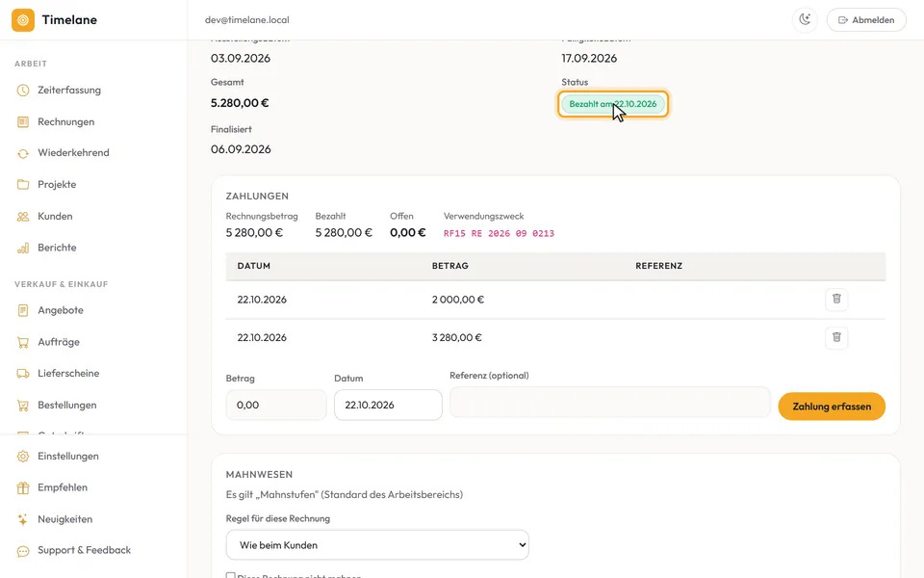The image size is (924, 578).
Task: Click the Zeiterfassung clock icon
Action: point(23,91)
